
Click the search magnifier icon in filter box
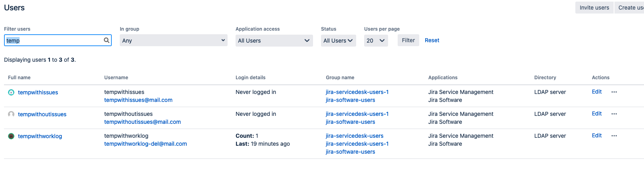(x=107, y=40)
